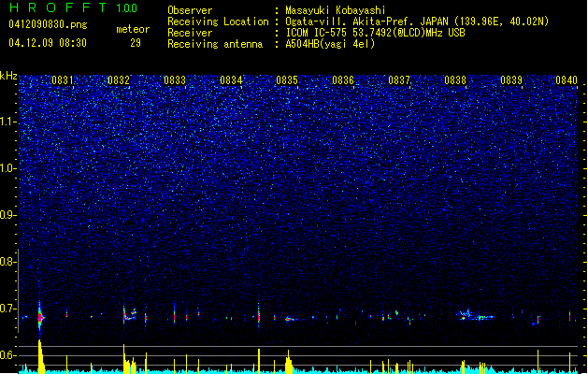Screen dimensions: 588x374
Task: Click the strong meteor echo before 0831
Action: [40, 317]
